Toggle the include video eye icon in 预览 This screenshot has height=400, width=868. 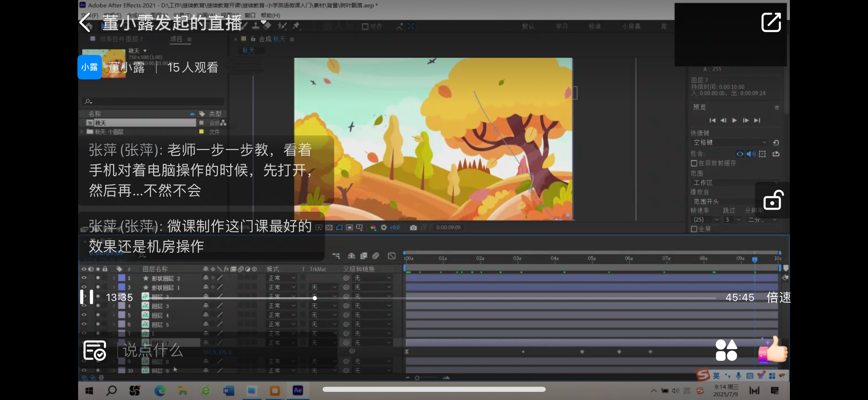tap(740, 154)
